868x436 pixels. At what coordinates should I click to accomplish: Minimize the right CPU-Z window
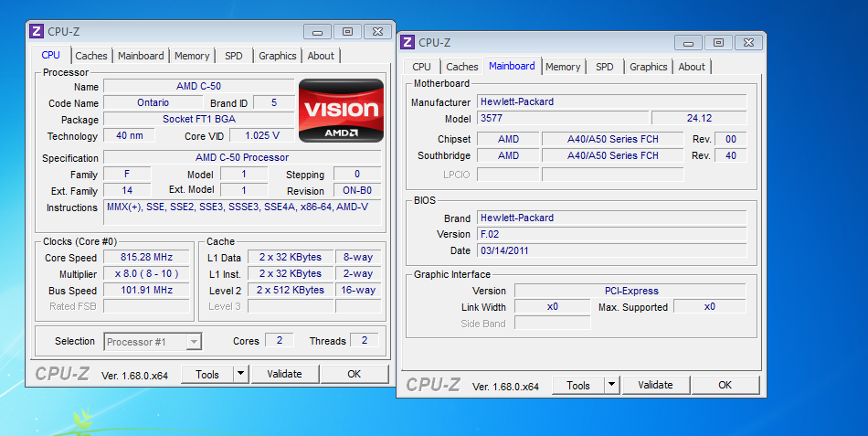pos(689,43)
